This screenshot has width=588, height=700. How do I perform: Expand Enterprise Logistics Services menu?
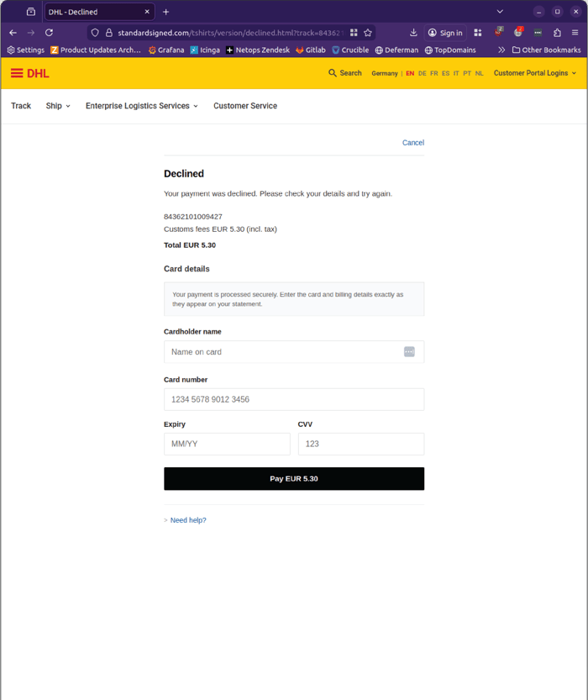(x=137, y=106)
